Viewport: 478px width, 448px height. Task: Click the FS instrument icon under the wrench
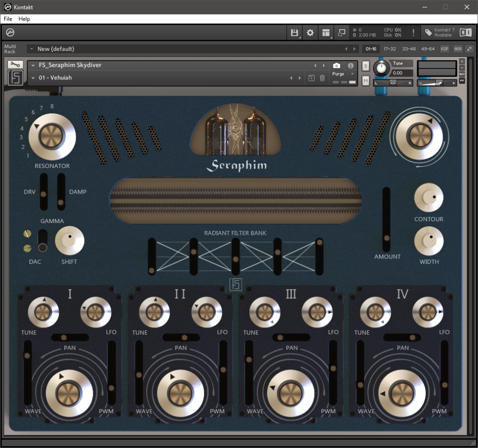[x=15, y=78]
